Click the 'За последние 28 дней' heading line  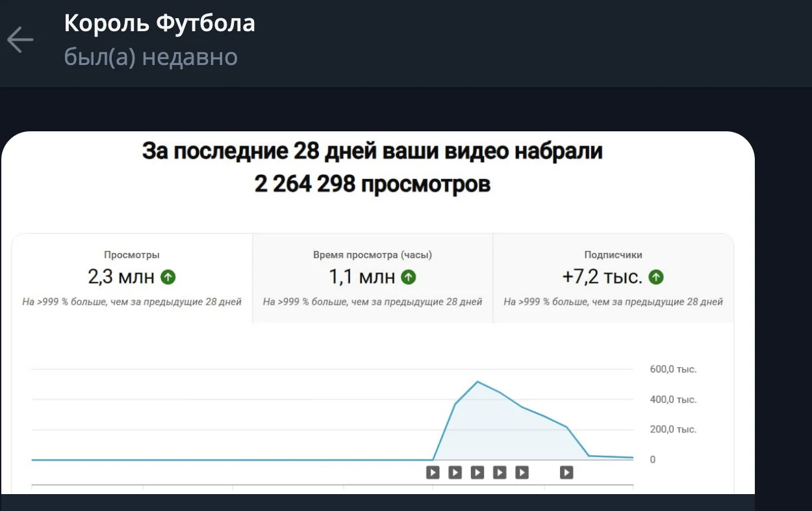[x=372, y=151]
